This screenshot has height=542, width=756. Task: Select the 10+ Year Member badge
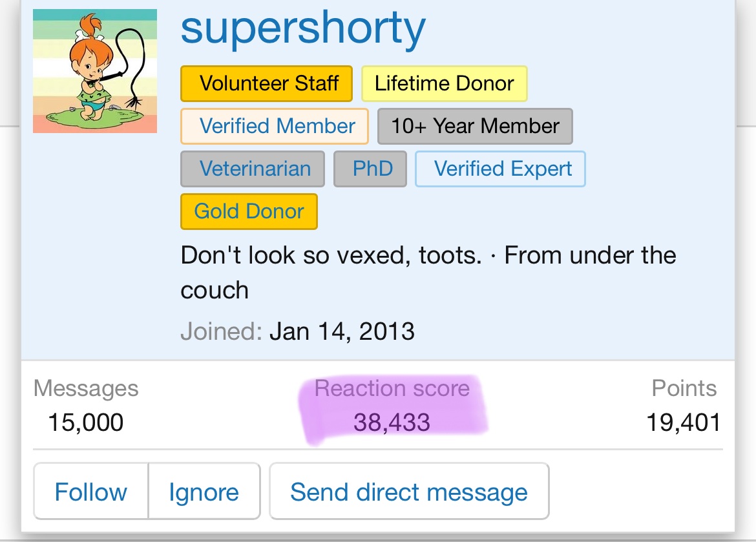click(x=475, y=126)
